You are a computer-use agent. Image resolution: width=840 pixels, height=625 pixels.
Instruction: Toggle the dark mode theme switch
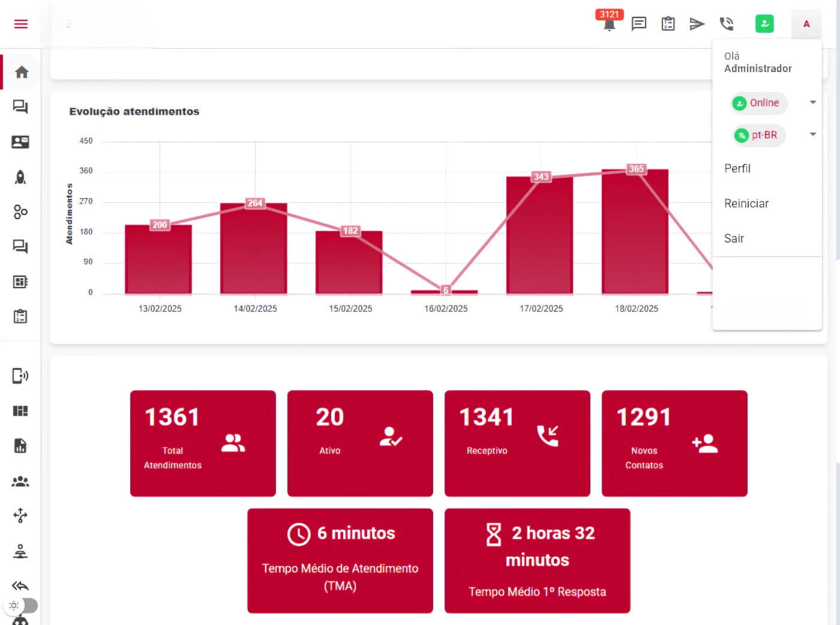21,605
